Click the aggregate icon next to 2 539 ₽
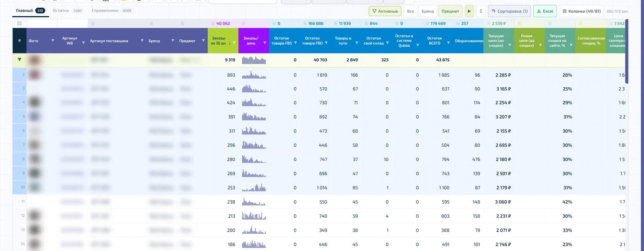This screenshot has width=644, height=251. (x=488, y=24)
